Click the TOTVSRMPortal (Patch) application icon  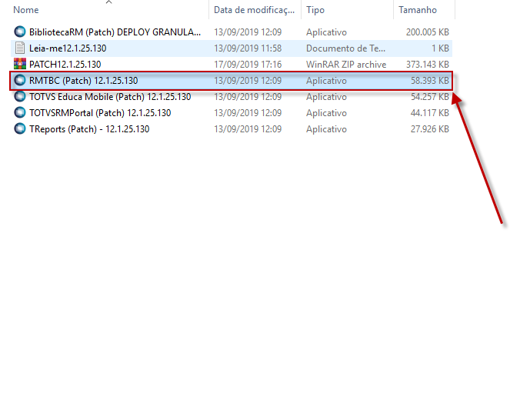pos(20,113)
